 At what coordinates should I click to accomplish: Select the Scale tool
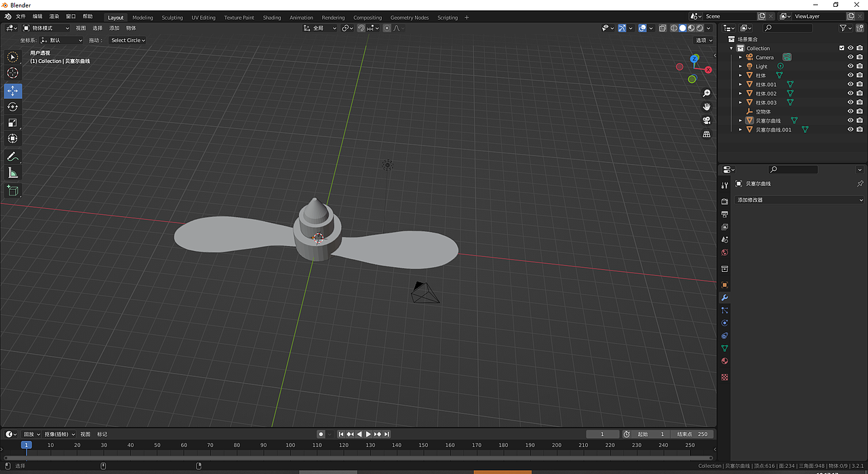13,123
